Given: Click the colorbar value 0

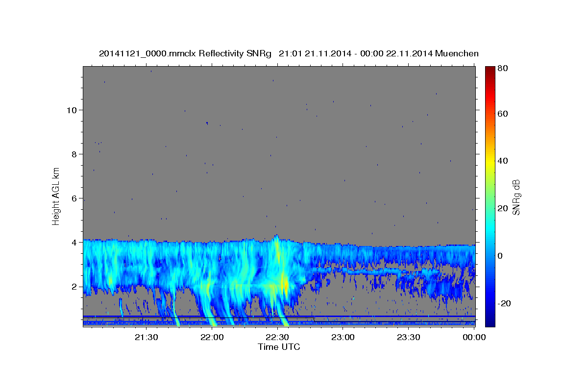Looking at the screenshot, I should (x=501, y=256).
